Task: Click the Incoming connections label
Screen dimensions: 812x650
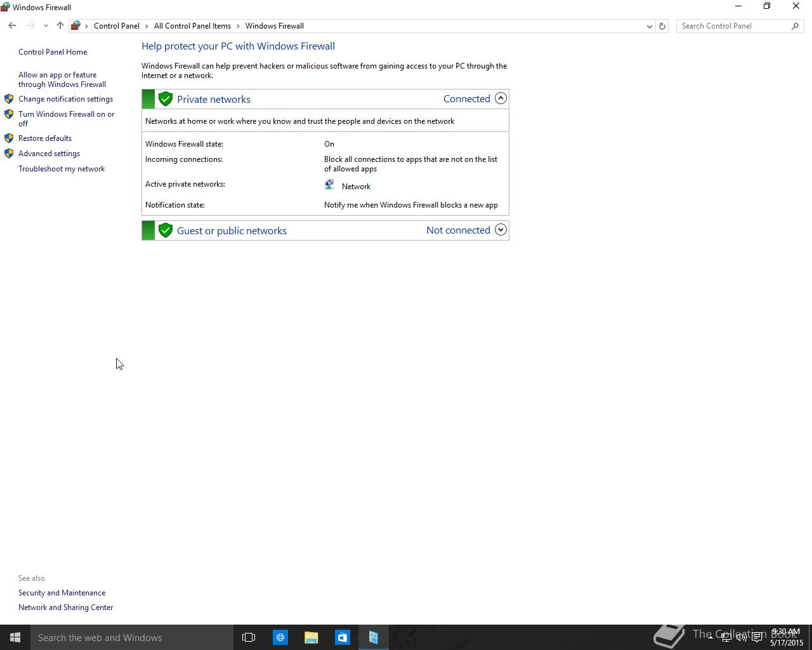Action: [x=184, y=159]
